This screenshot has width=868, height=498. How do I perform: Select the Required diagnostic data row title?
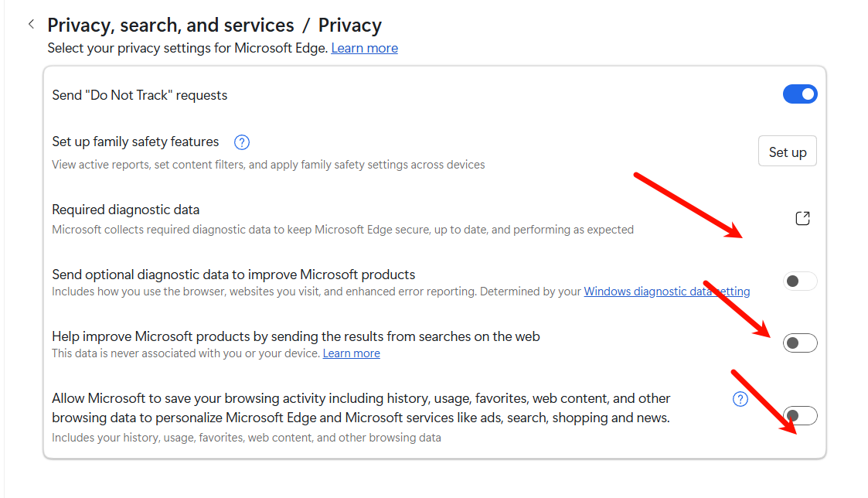click(x=126, y=210)
